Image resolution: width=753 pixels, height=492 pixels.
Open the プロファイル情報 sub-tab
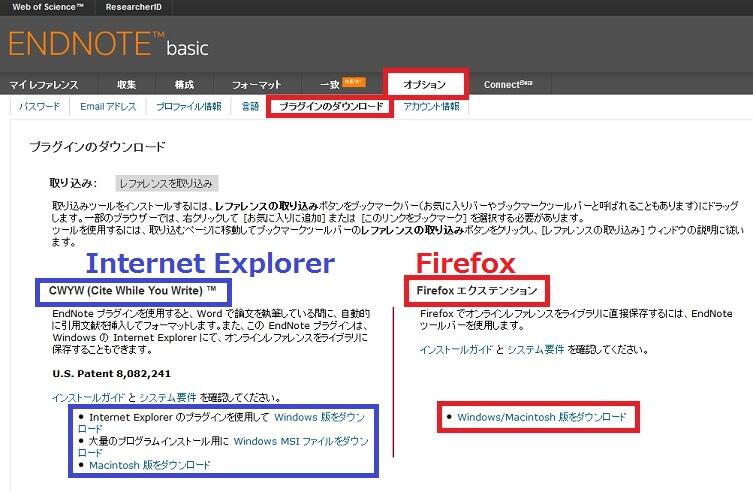click(189, 107)
